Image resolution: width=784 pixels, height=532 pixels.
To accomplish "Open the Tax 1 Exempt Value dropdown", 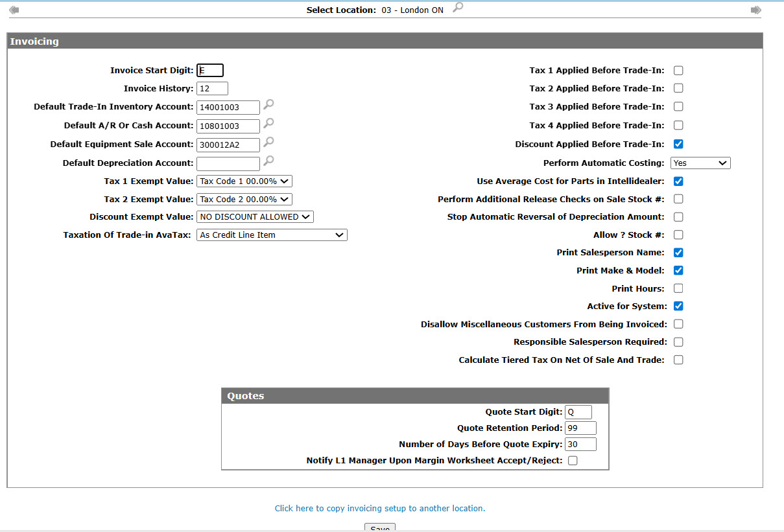I will pyautogui.click(x=244, y=181).
